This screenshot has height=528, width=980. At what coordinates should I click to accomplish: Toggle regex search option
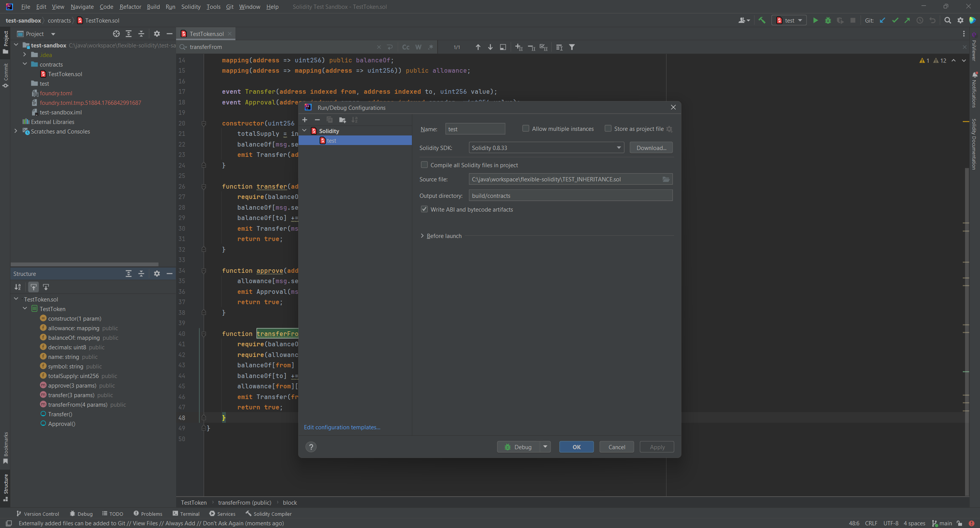pyautogui.click(x=431, y=47)
